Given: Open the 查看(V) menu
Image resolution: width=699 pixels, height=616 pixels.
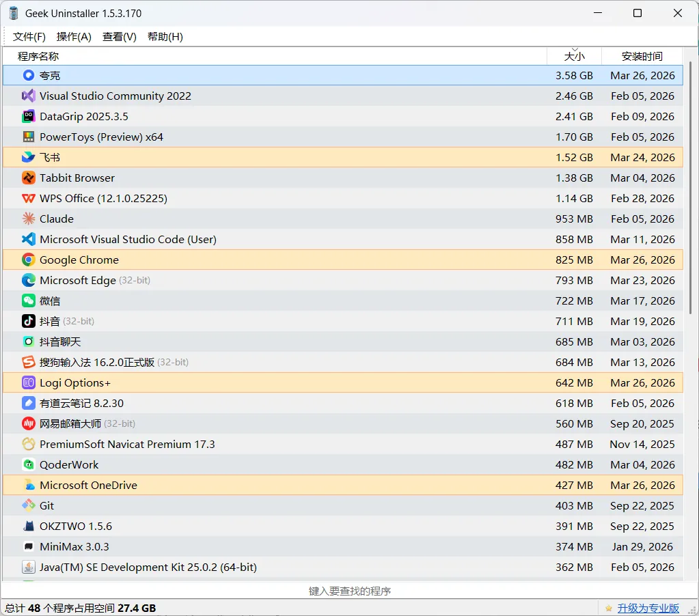Looking at the screenshot, I should tap(120, 36).
